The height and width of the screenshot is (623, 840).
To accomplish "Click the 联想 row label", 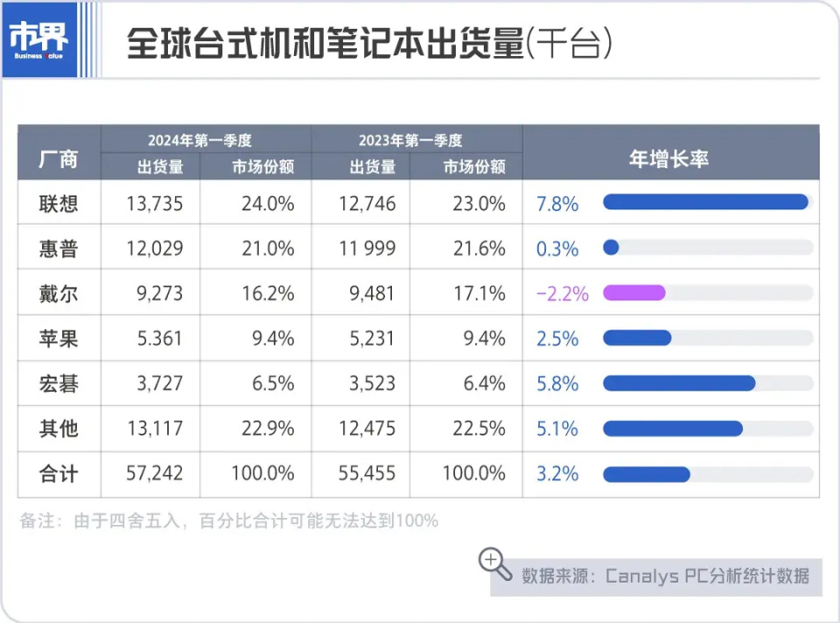I will click(x=59, y=203).
